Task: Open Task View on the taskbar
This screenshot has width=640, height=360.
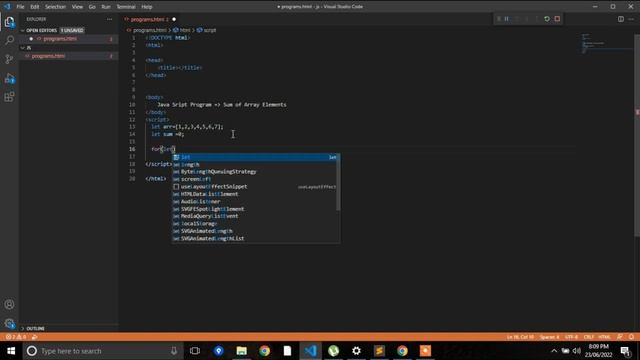Action: pyautogui.click(x=195, y=351)
